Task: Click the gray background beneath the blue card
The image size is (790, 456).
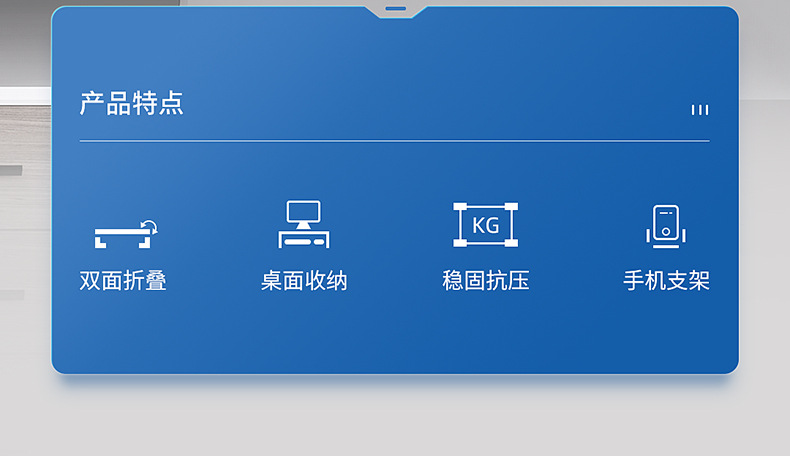Action: point(394,418)
